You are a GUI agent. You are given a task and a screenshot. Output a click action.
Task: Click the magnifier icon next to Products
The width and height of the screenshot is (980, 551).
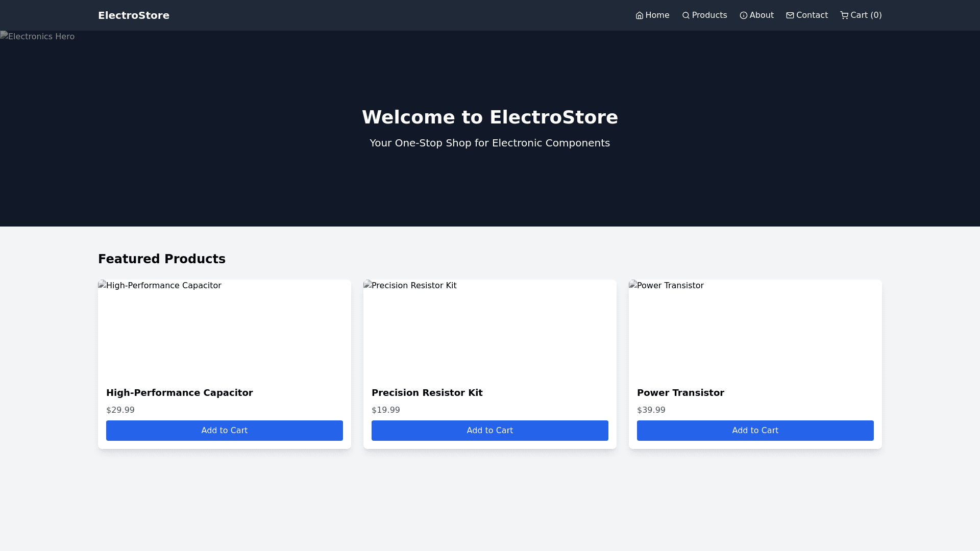coord(685,15)
